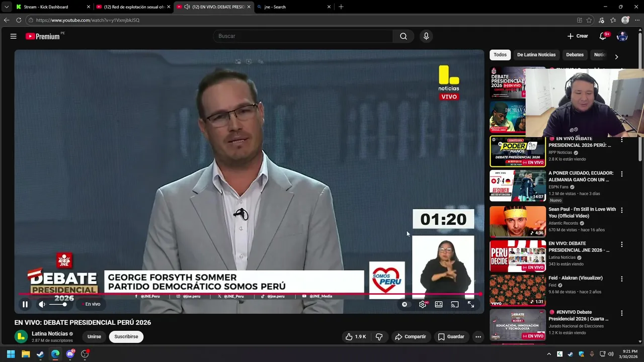Add this page to favorites star
The width and height of the screenshot is (644, 362).
(x=589, y=20)
